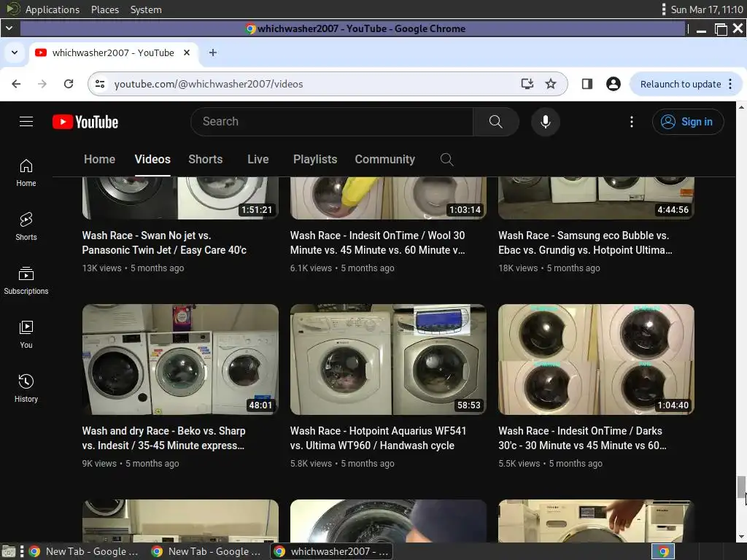The height and width of the screenshot is (560, 747).
Task: Switch to second New Tab taskbar window
Action: [206, 551]
